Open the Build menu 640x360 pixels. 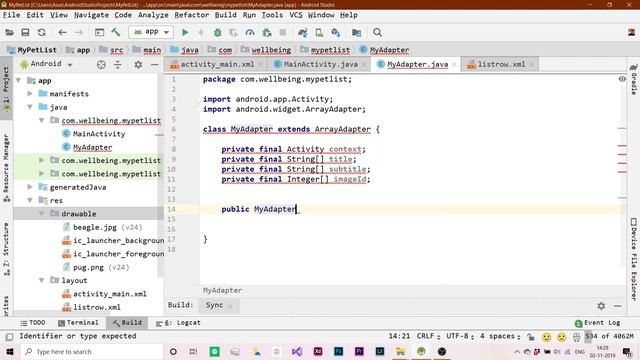(225, 15)
